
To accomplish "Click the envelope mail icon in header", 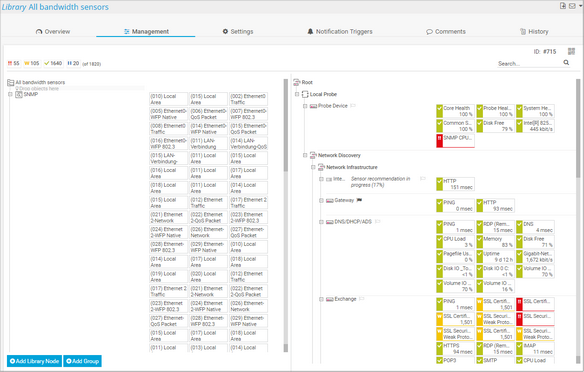I will pos(572,6).
